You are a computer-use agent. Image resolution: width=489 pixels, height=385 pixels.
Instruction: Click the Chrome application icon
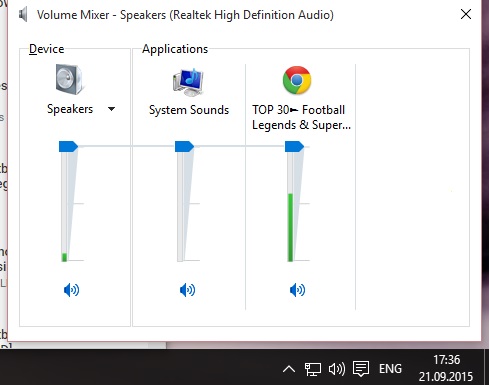point(297,80)
